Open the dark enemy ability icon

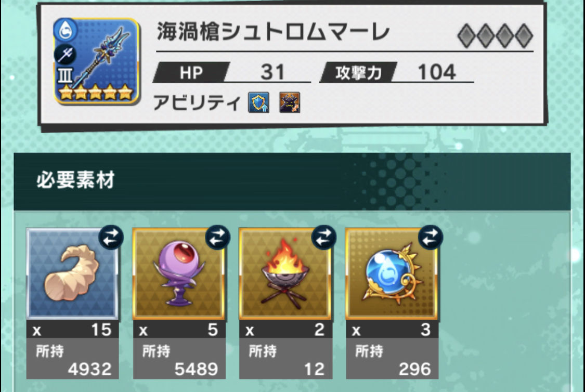coord(290,102)
